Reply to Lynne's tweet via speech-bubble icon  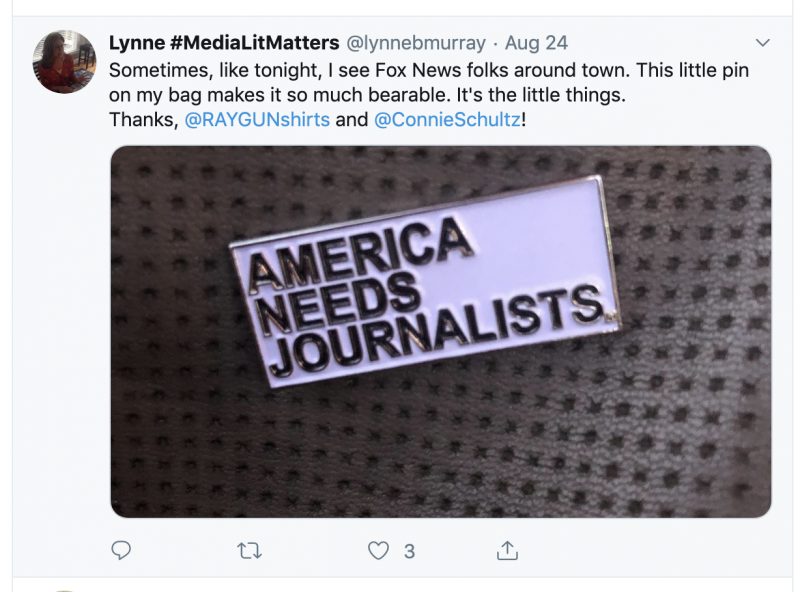(x=121, y=550)
